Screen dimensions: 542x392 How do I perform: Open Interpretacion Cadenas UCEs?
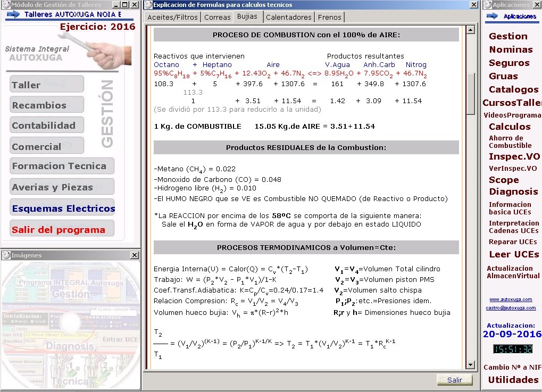(514, 227)
